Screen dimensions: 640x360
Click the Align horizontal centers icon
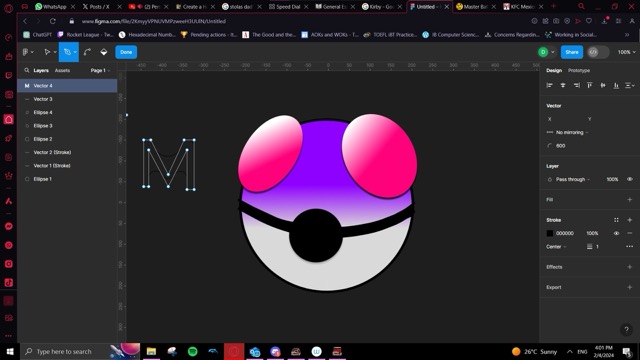563,85
